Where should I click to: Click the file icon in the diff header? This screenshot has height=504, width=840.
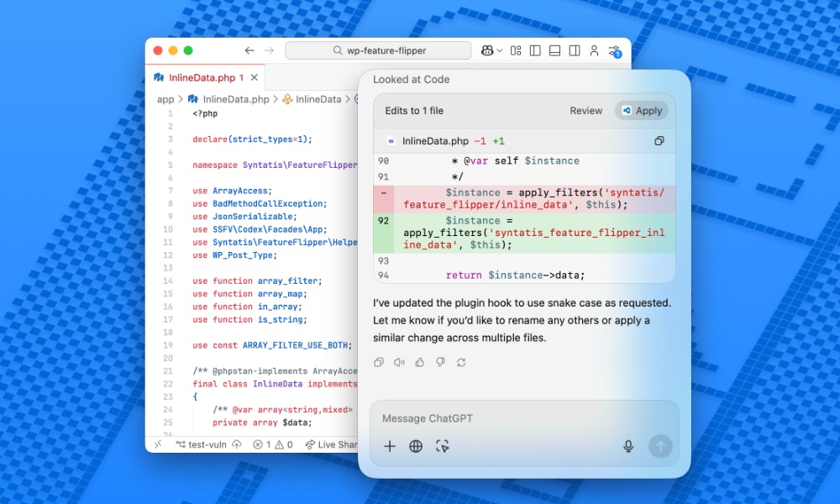pos(391,141)
